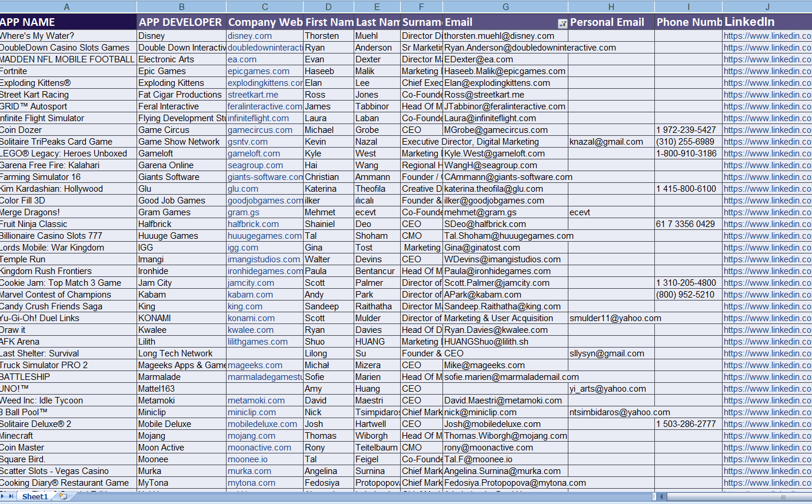Select the Kingdom Rush Frontiers cell
Image resolution: width=812 pixels, height=504 pixels.
tap(68, 271)
